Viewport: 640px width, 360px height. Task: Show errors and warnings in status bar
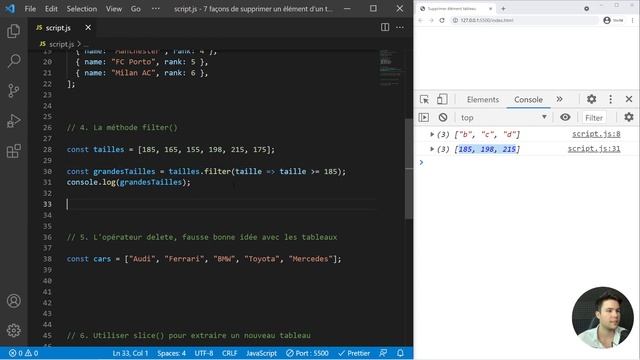tap(24, 353)
